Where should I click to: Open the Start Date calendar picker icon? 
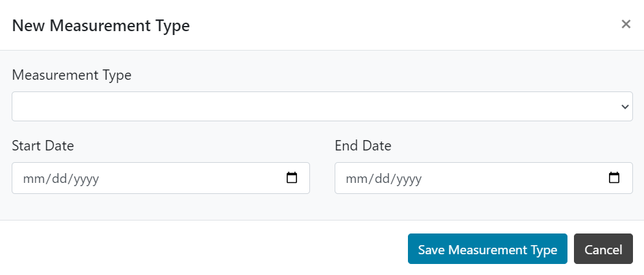tap(292, 178)
